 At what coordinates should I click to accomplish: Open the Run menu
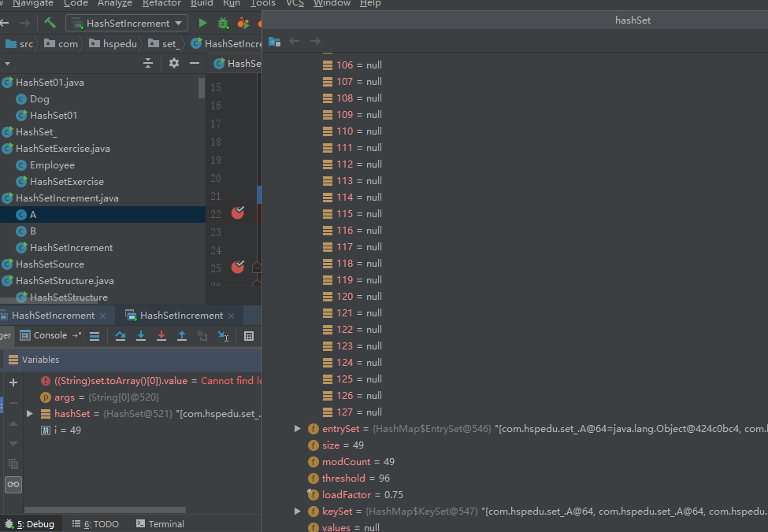(x=231, y=3)
